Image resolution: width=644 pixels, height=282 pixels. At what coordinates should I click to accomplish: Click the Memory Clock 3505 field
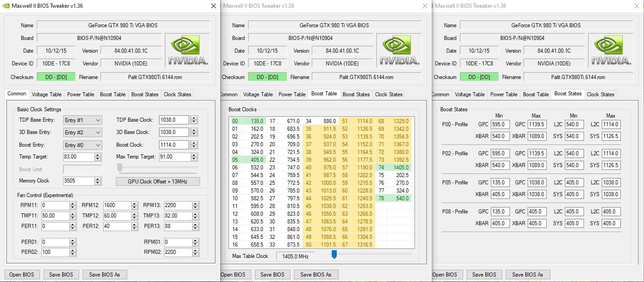[79, 181]
